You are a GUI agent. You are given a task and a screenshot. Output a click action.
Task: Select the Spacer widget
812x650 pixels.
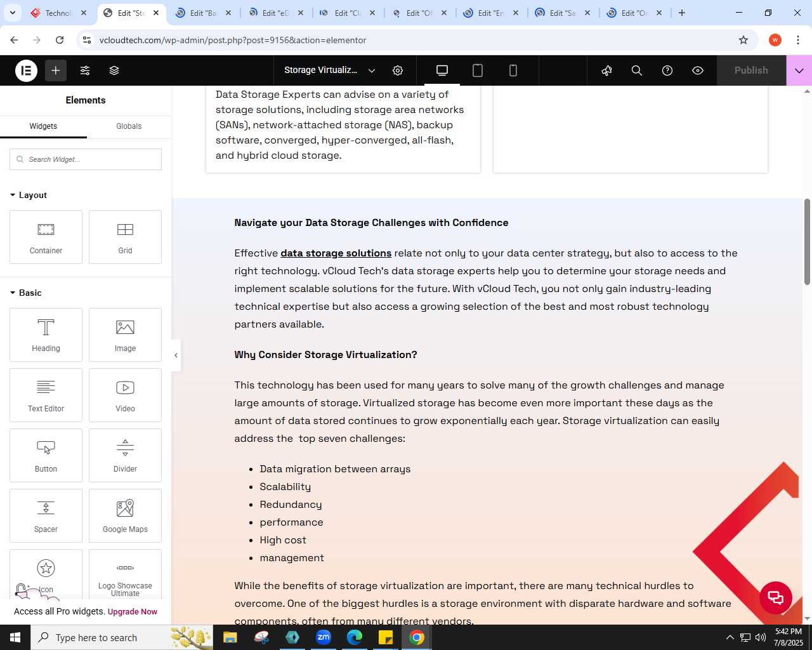(x=46, y=515)
